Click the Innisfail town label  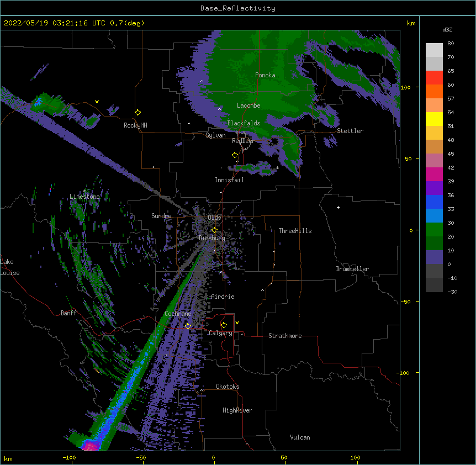(229, 180)
